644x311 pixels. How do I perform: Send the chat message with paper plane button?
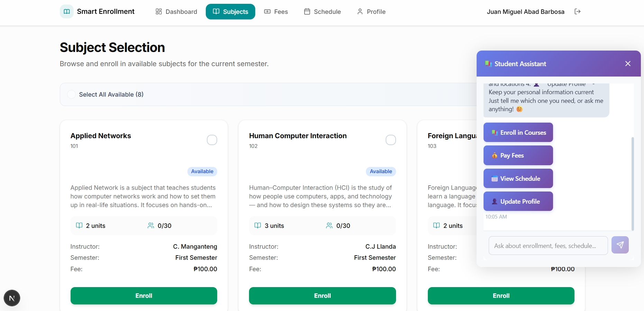pyautogui.click(x=620, y=245)
